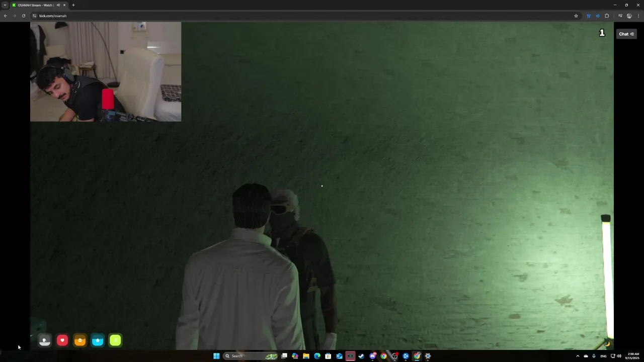This screenshot has height=362, width=644.
Task: Open the volume tray control
Action: 619,356
